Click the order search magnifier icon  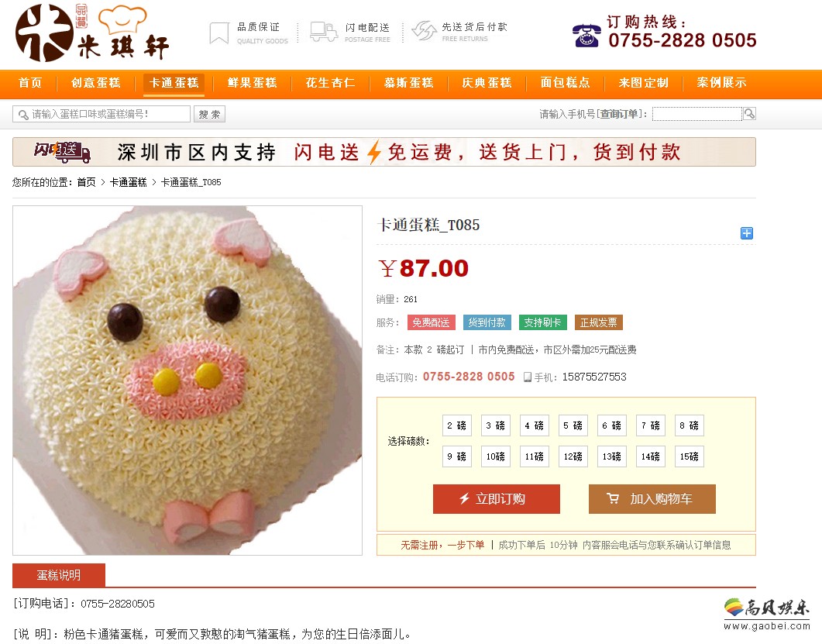point(750,114)
